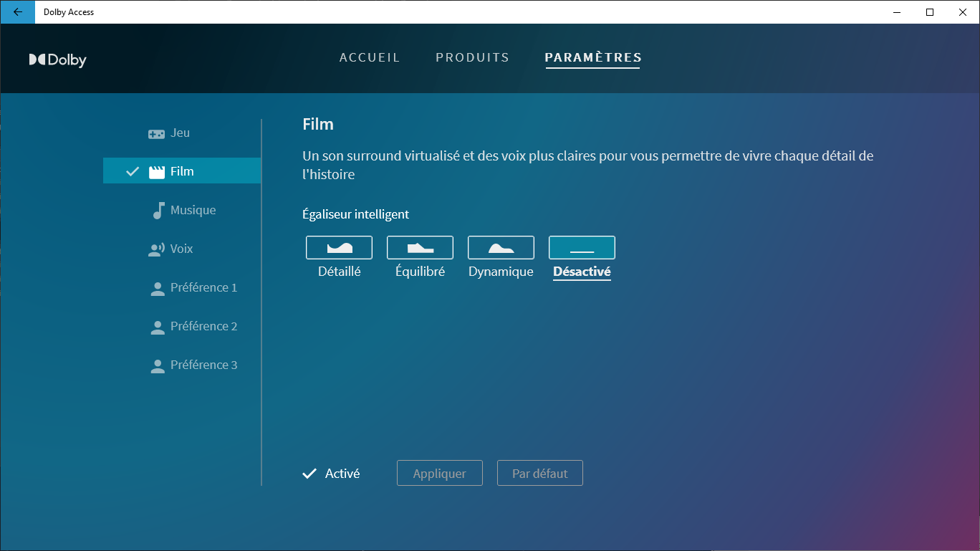
Task: Click the Équilibré label
Action: (421, 272)
